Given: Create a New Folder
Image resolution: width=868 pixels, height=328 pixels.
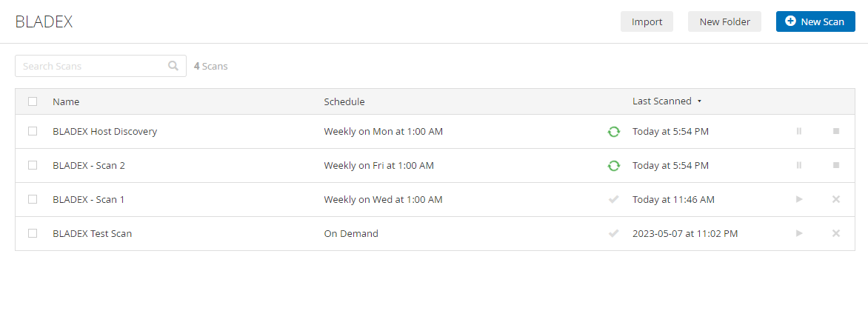Looking at the screenshot, I should (724, 21).
